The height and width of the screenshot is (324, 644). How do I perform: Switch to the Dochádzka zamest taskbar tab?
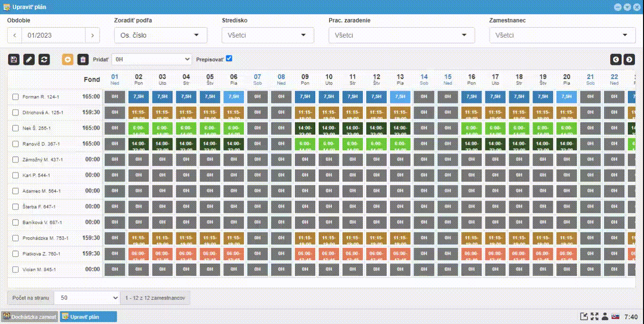pyautogui.click(x=30, y=317)
